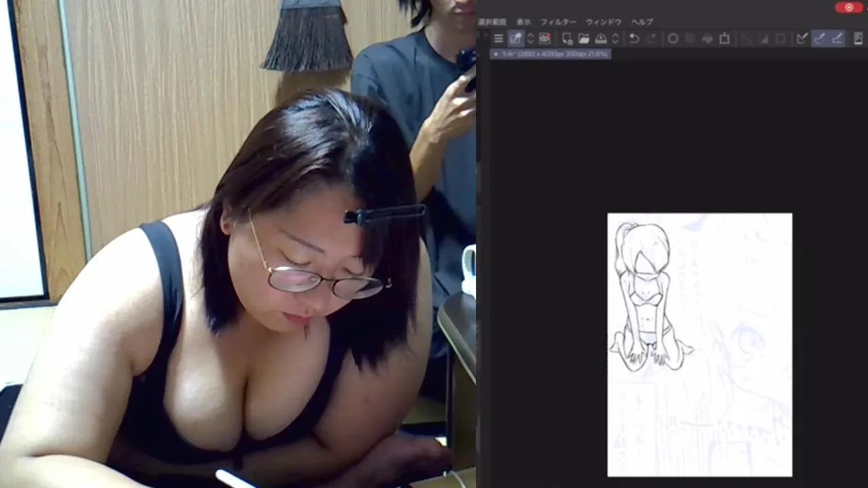Image resolution: width=868 pixels, height=488 pixels.
Task: Expand save options up-down arrows
Action: click(615, 39)
